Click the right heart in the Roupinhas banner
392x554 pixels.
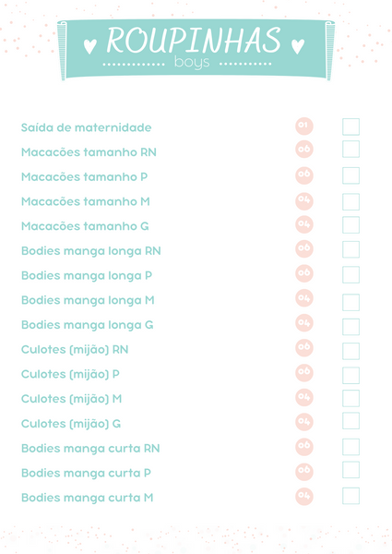point(298,46)
